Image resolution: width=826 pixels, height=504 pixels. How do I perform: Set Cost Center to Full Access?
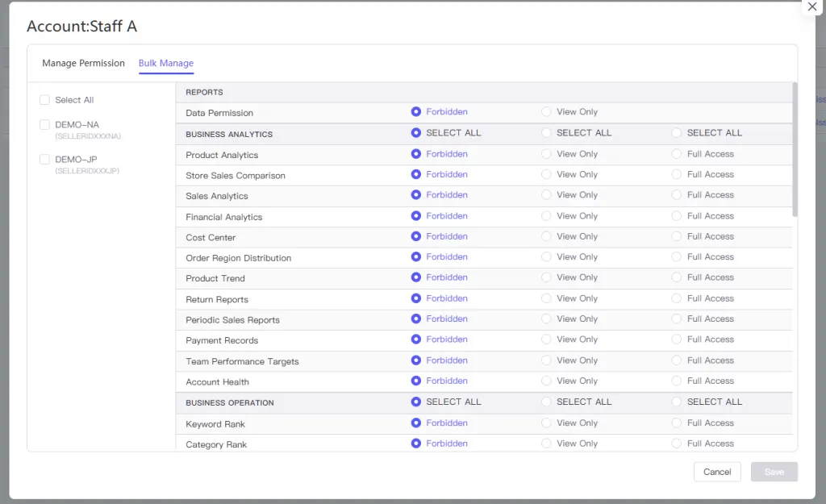(x=677, y=236)
